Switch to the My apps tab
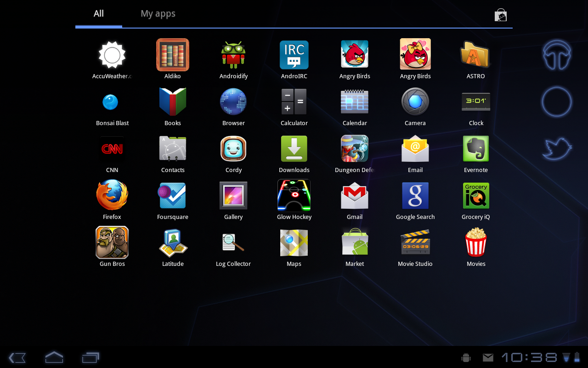 click(x=158, y=14)
